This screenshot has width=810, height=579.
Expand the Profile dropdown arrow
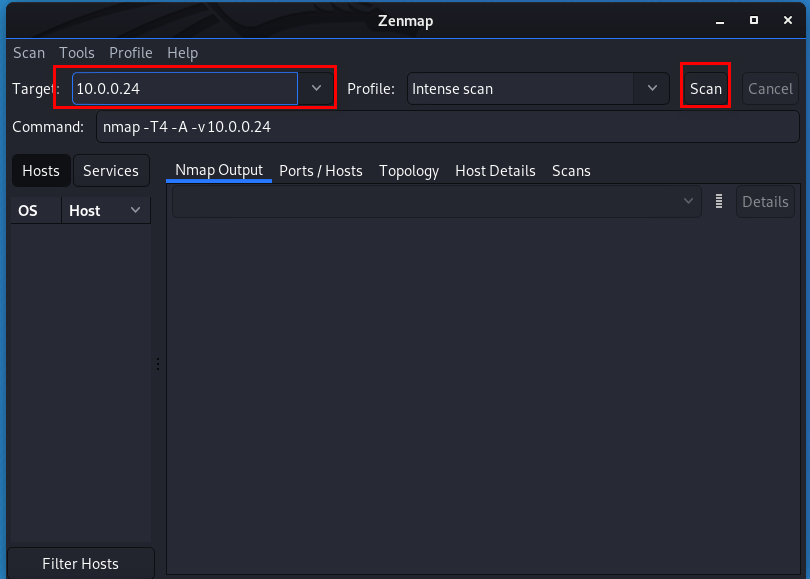point(652,89)
